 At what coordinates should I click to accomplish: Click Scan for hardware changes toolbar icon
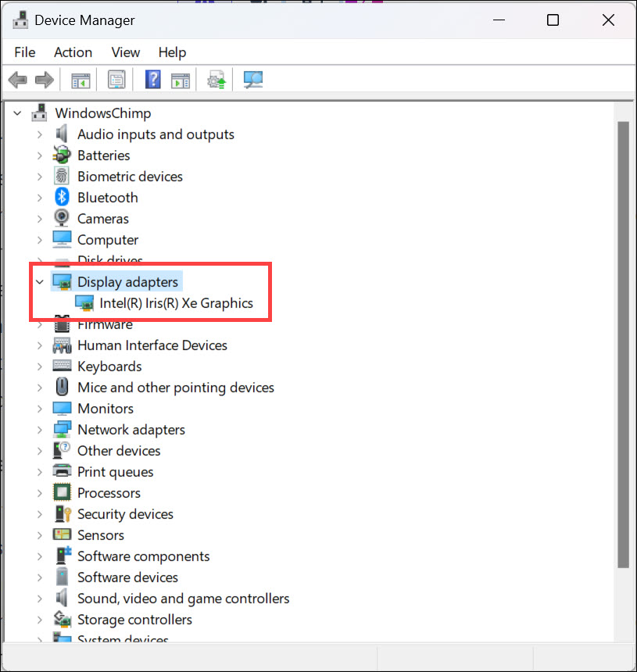tap(253, 80)
